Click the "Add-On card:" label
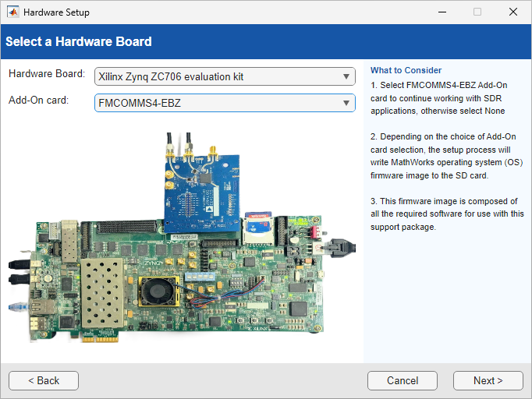532x399 pixels. pyautogui.click(x=41, y=101)
